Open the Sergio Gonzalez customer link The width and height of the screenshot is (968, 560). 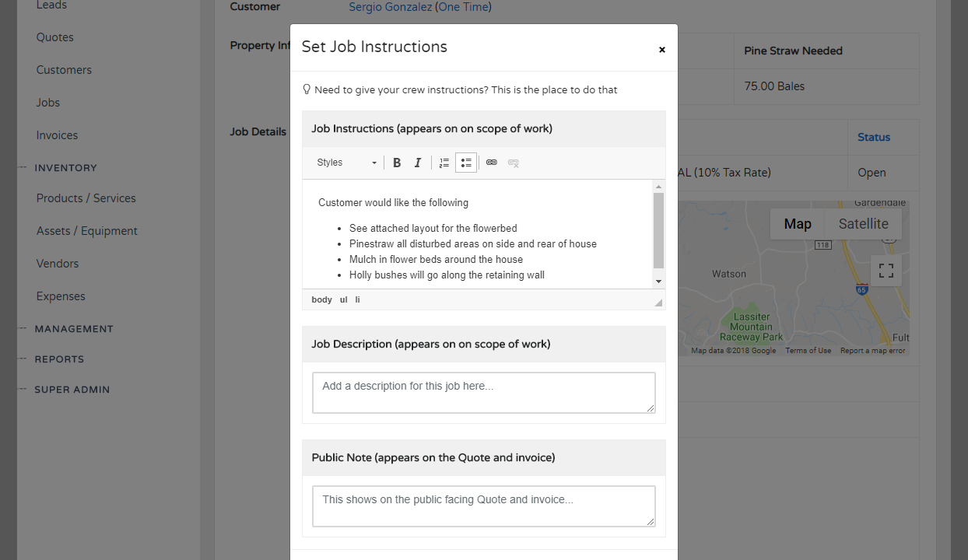pyautogui.click(x=389, y=7)
